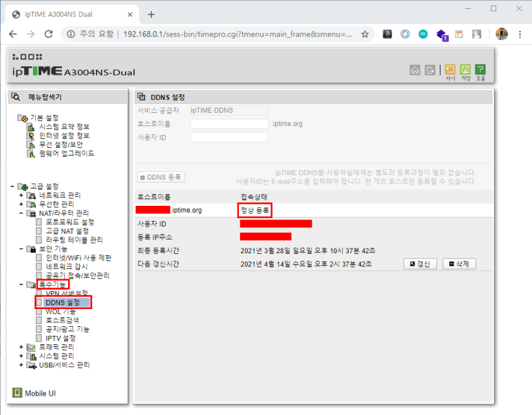
Task: Open the Mobile UI icon
Action: (17, 392)
